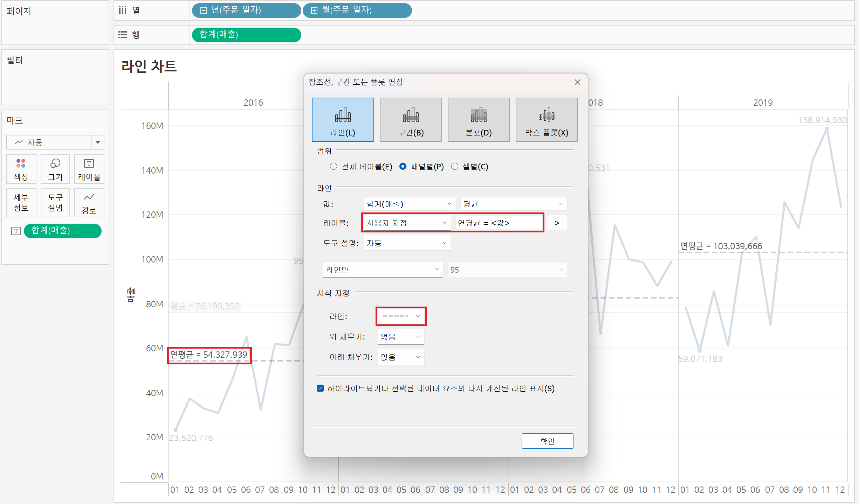Screen dimensions: 859x504
Task: Open the 위 채우기 fill color dropdown
Action: click(400, 337)
